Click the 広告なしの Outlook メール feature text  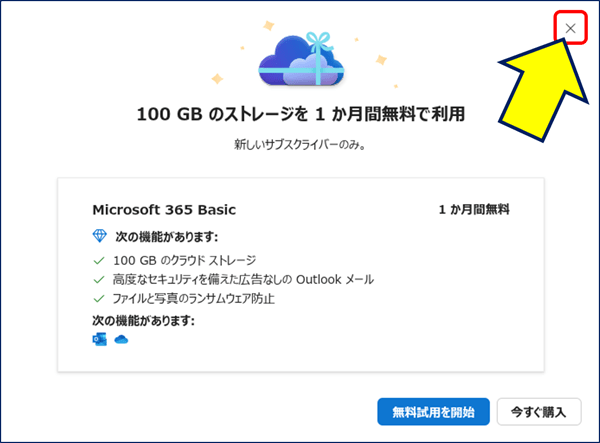pyautogui.click(x=243, y=280)
